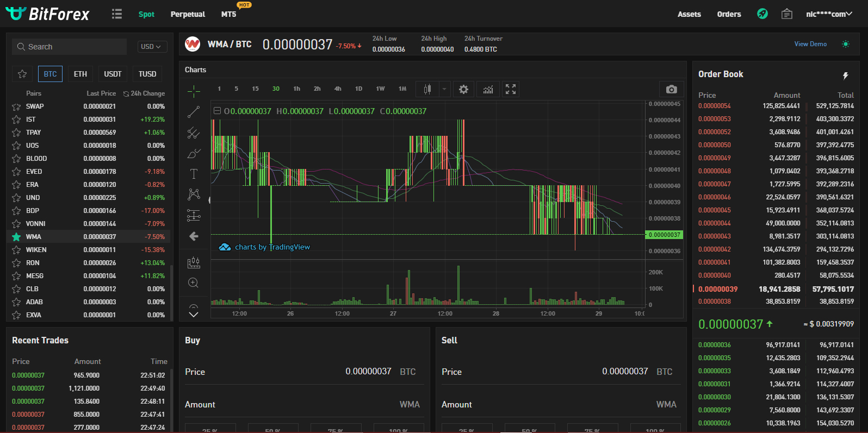The width and height of the screenshot is (868, 433).
Task: Open the Perpetual menu item
Action: [x=188, y=14]
